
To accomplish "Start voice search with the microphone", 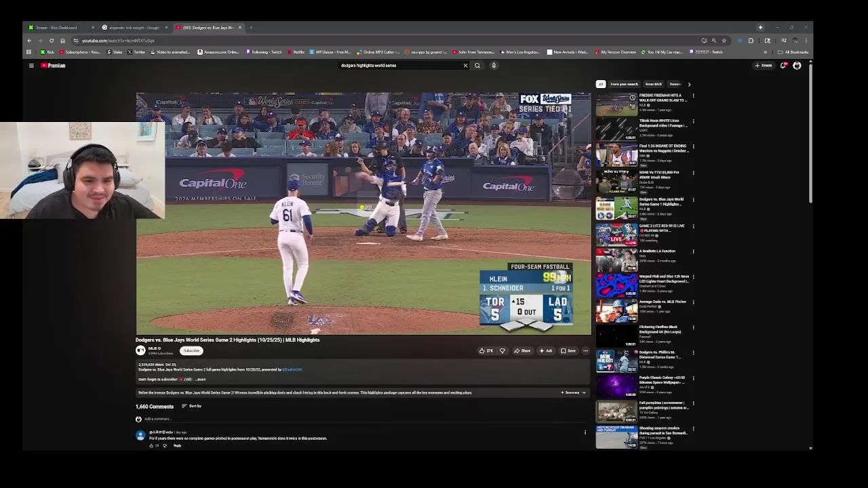I will 494,66.
